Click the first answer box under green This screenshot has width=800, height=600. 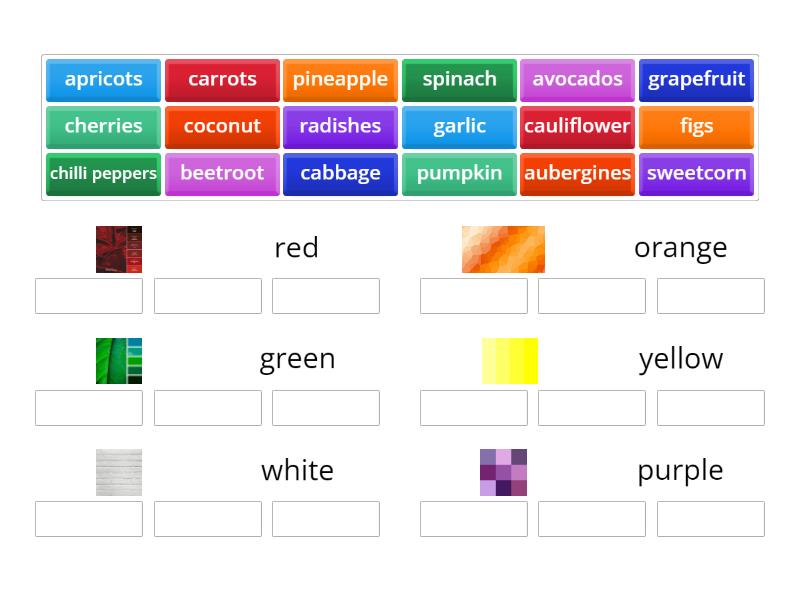(x=89, y=407)
